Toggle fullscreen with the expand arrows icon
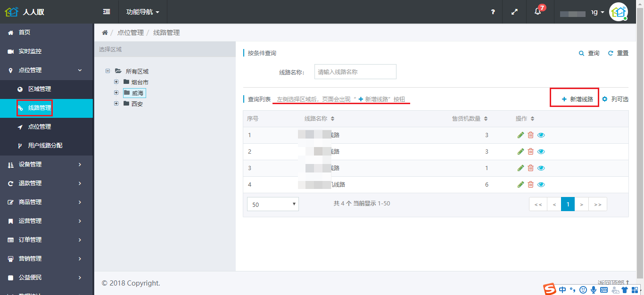644x295 pixels. tap(515, 12)
